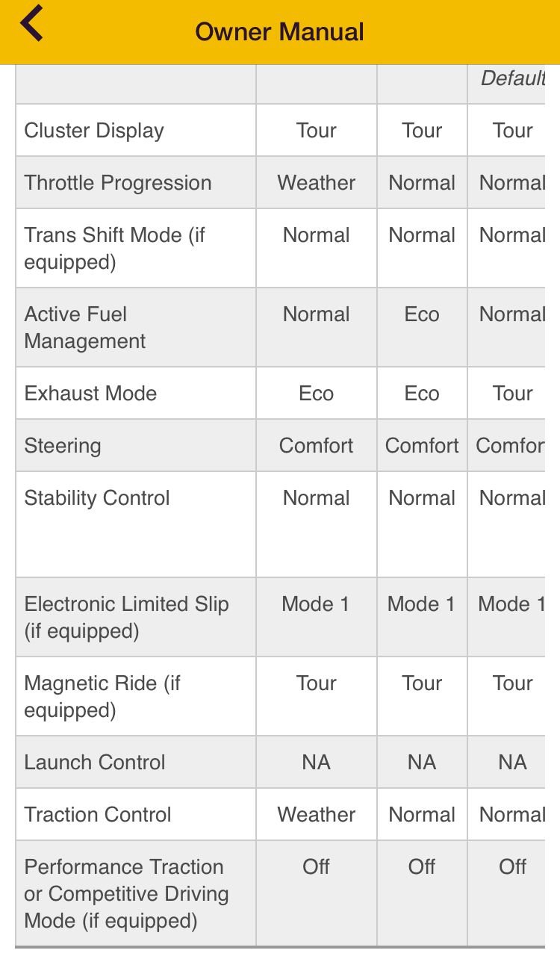
Task: Select the Launch Control NA cell
Action: 316,762
